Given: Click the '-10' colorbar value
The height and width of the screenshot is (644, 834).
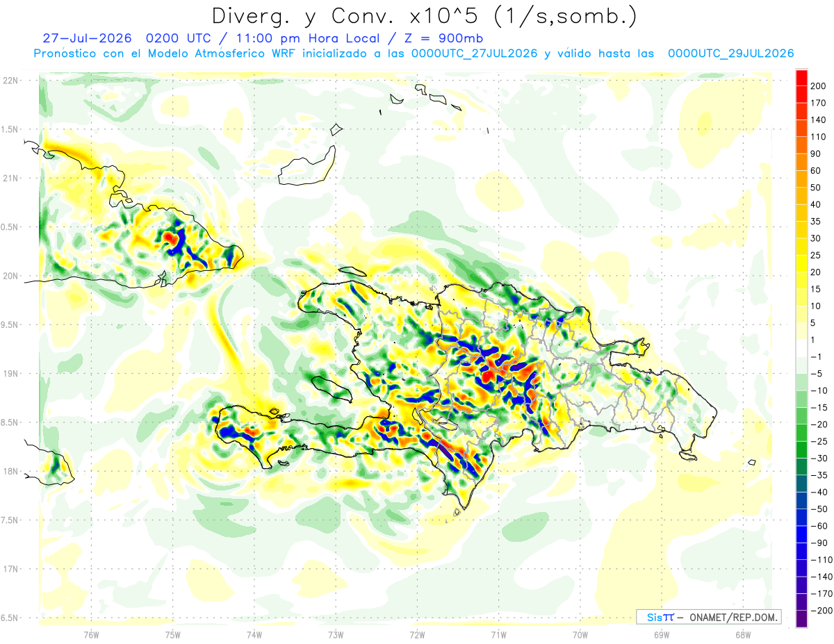Looking at the screenshot, I should pos(819,390).
